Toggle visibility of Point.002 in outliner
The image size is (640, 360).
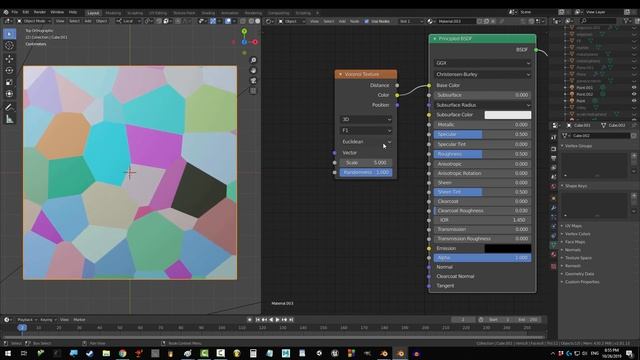[634, 94]
